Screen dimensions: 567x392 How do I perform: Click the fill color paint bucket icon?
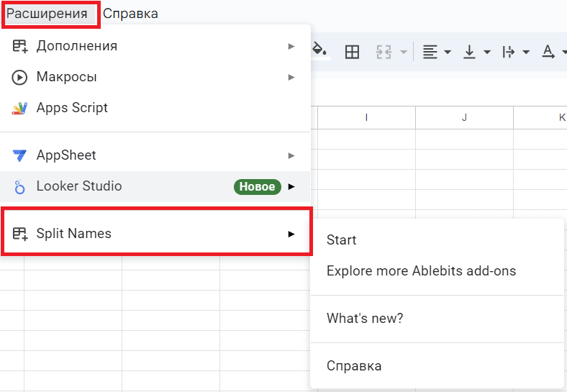click(320, 50)
